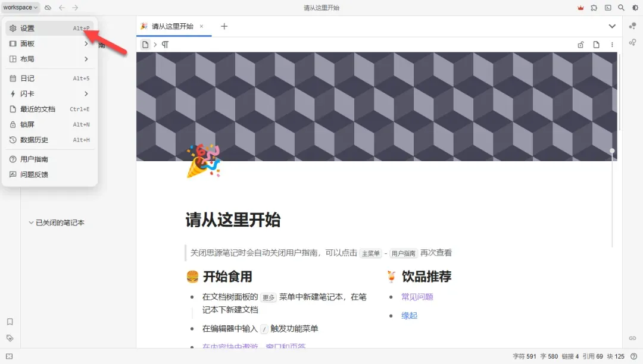This screenshot has height=364, width=643.
Task: Add a new tab with plus button
Action: point(224,26)
